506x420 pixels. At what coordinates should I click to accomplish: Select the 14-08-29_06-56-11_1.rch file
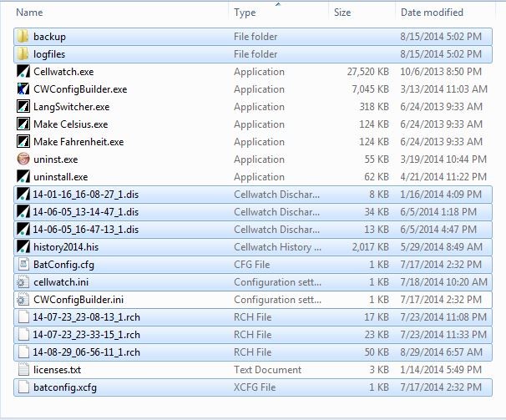[86, 352]
